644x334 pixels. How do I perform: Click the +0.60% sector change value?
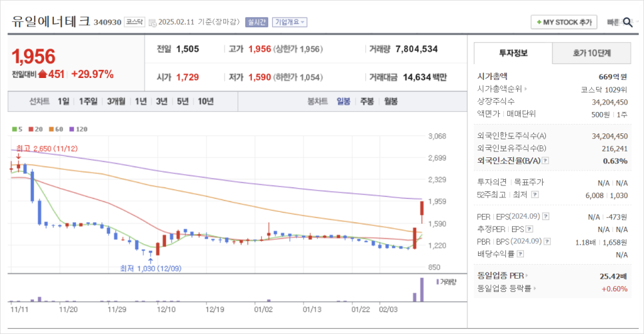click(615, 289)
